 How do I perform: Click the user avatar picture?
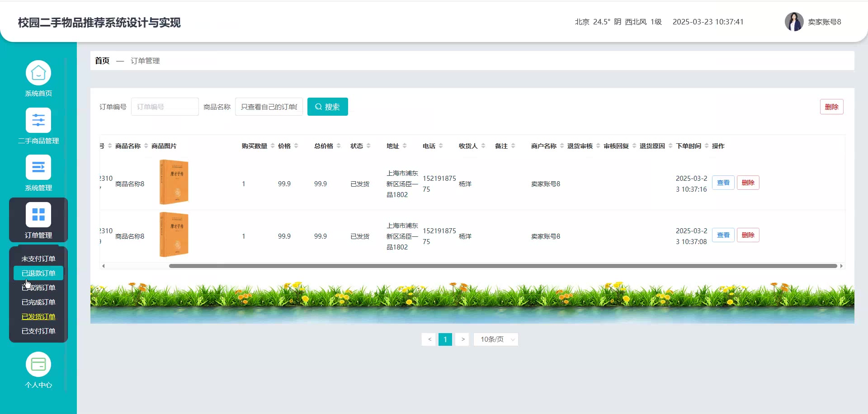tap(793, 22)
